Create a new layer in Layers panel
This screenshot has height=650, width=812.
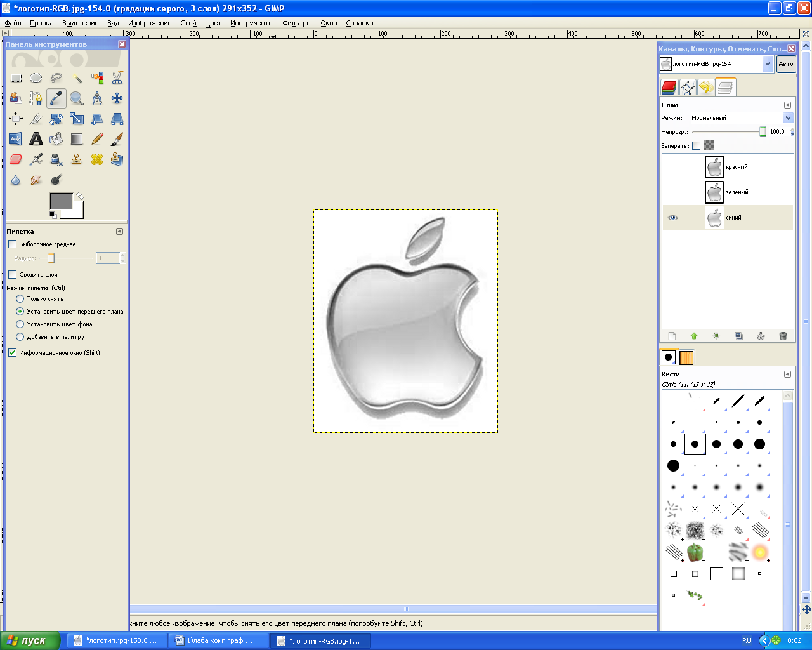[672, 336]
